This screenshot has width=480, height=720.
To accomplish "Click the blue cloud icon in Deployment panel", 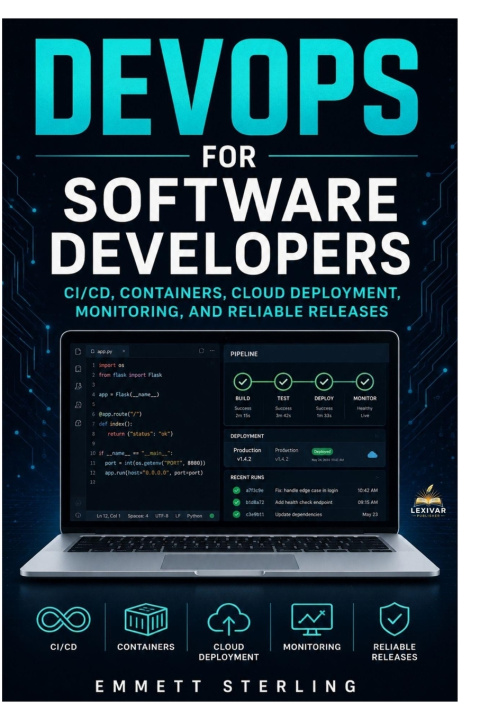I will pyautogui.click(x=373, y=455).
